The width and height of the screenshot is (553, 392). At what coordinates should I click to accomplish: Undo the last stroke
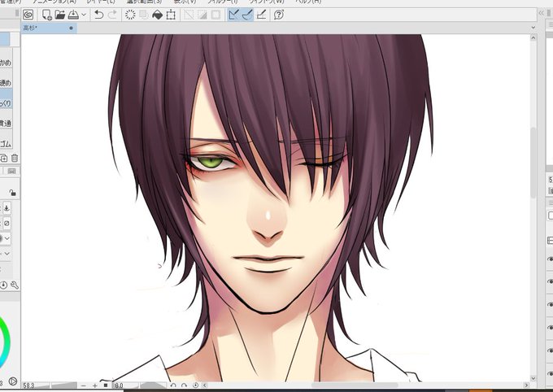(x=98, y=15)
